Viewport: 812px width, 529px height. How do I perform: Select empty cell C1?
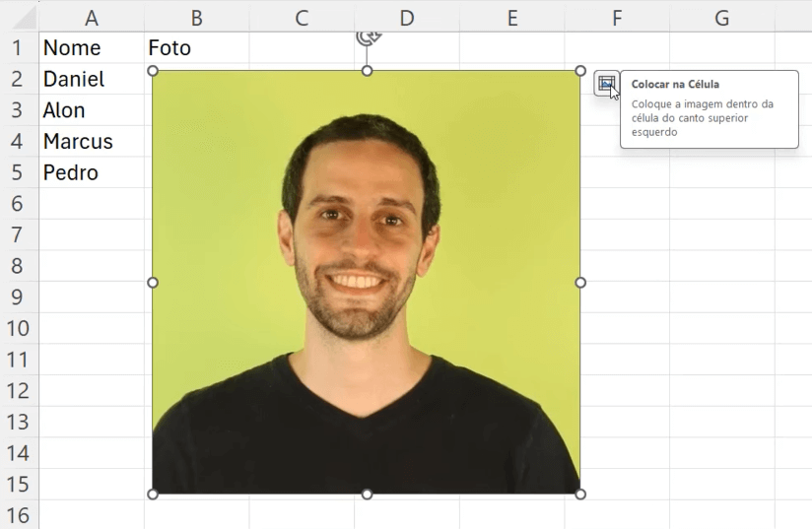[302, 47]
